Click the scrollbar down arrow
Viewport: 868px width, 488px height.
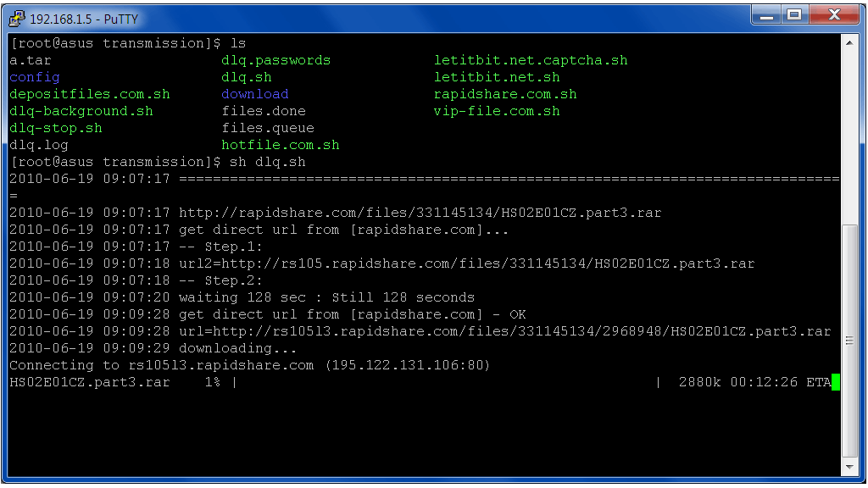point(850,467)
